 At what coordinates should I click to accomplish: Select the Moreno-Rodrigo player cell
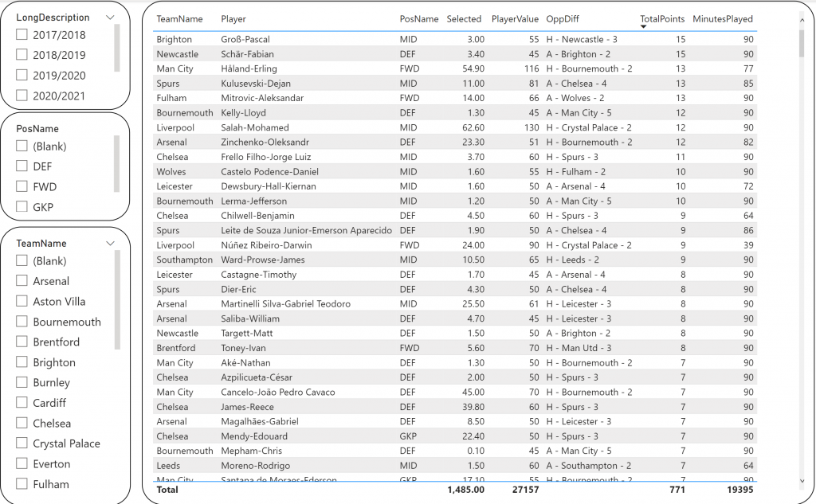(x=256, y=466)
